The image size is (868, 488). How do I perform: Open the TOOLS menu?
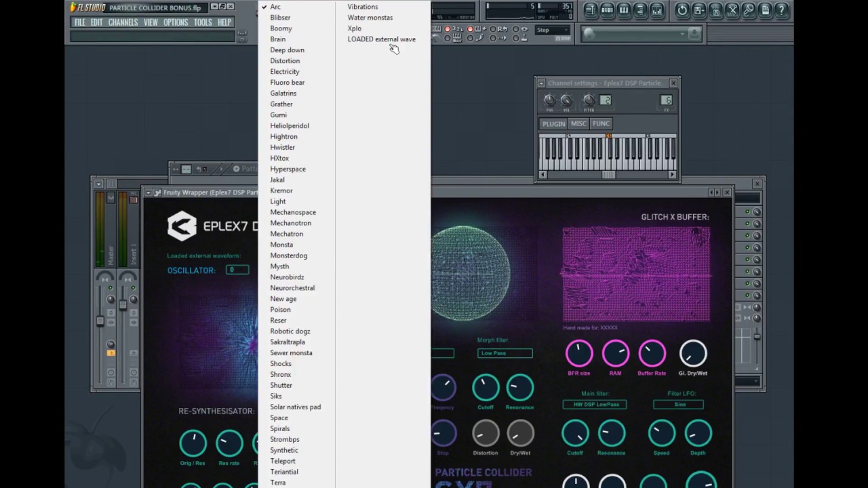point(203,22)
